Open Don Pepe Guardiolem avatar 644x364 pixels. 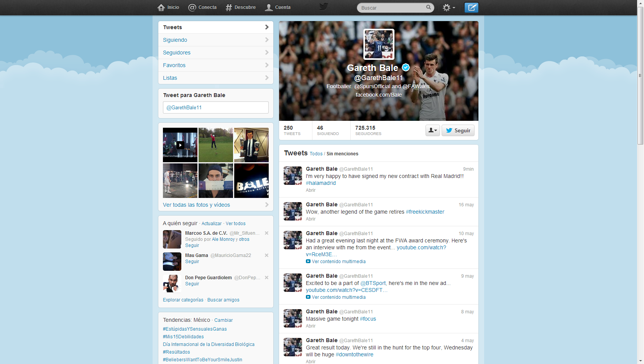click(x=172, y=284)
